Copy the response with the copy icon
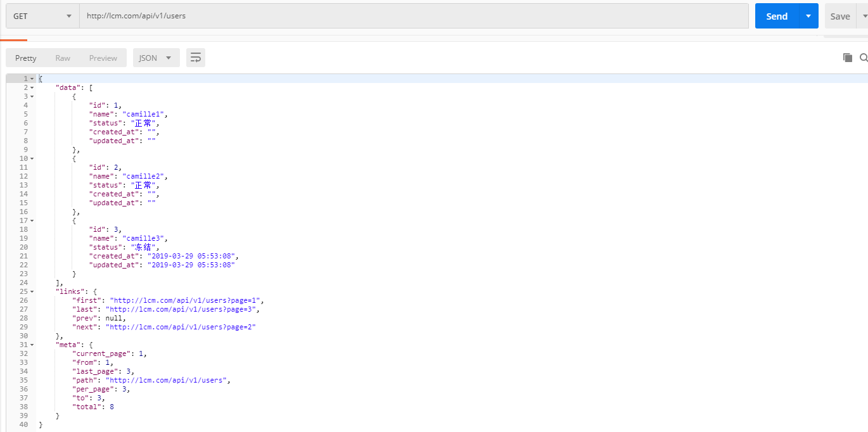 pos(847,58)
